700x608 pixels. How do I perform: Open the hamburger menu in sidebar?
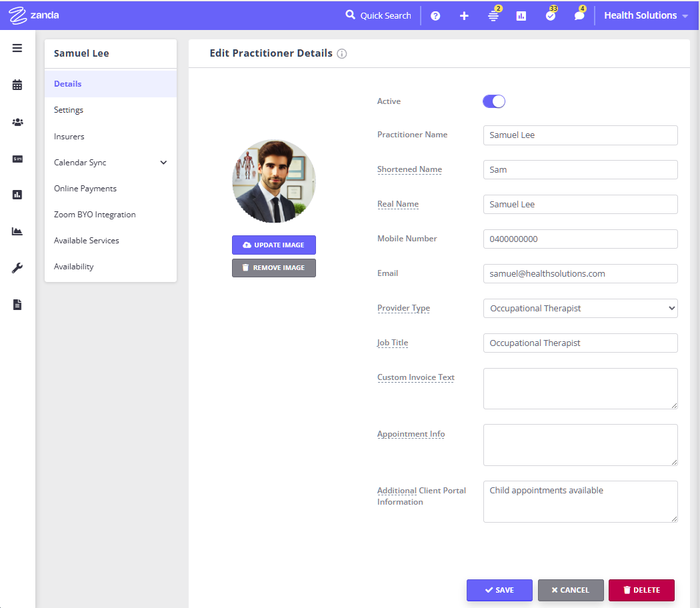17,48
